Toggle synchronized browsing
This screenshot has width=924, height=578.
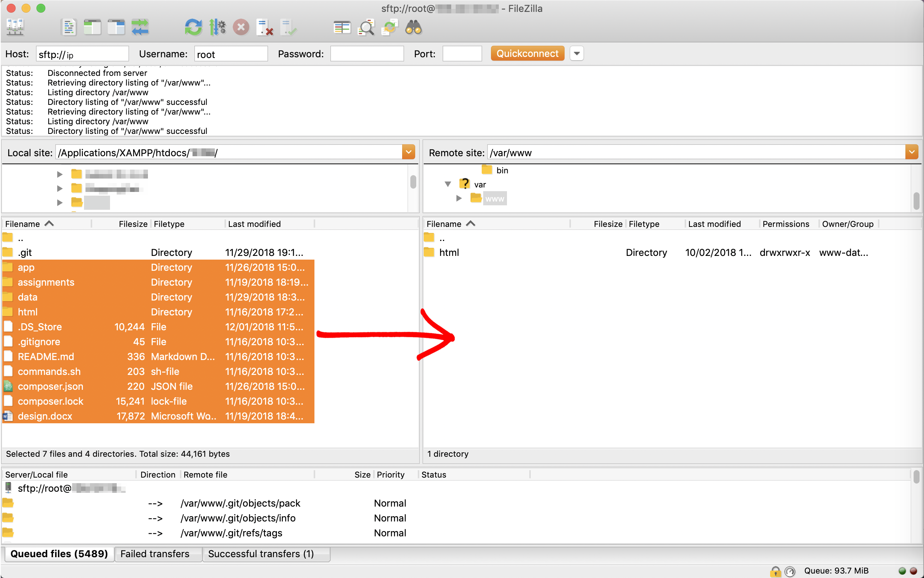coord(390,28)
